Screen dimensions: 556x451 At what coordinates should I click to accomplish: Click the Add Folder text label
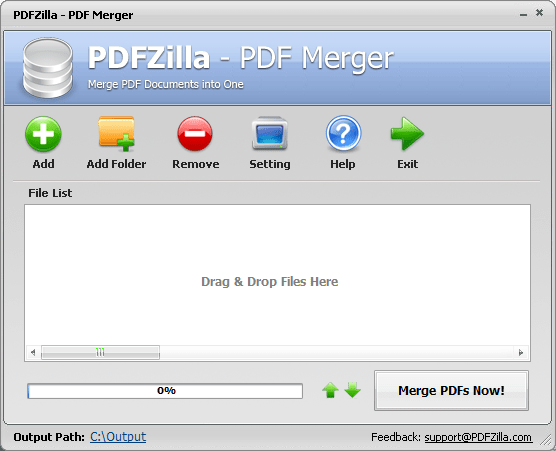(116, 164)
